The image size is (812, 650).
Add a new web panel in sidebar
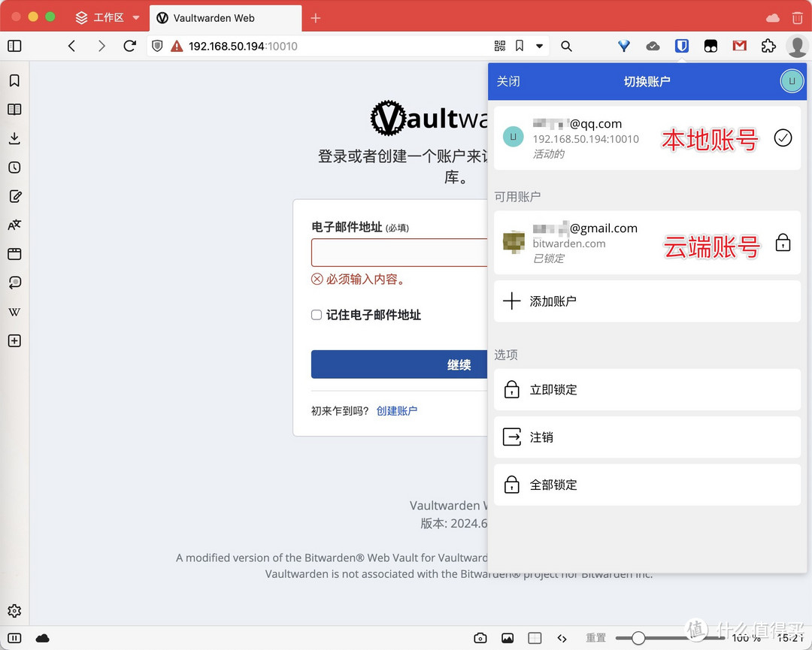(x=14, y=340)
